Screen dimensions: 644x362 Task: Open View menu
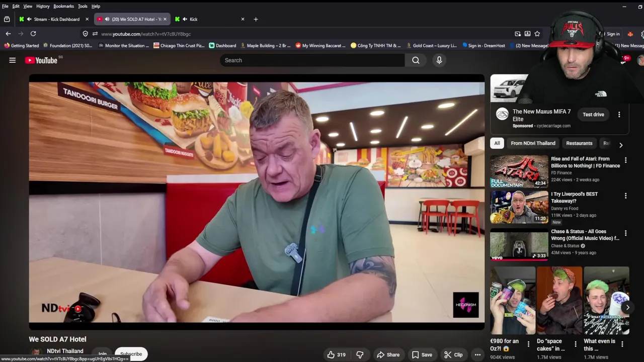click(28, 6)
